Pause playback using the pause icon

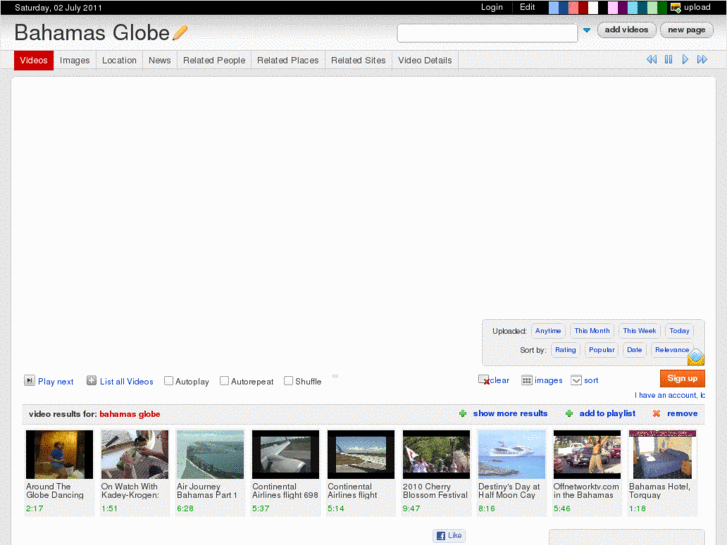pyautogui.click(x=668, y=59)
